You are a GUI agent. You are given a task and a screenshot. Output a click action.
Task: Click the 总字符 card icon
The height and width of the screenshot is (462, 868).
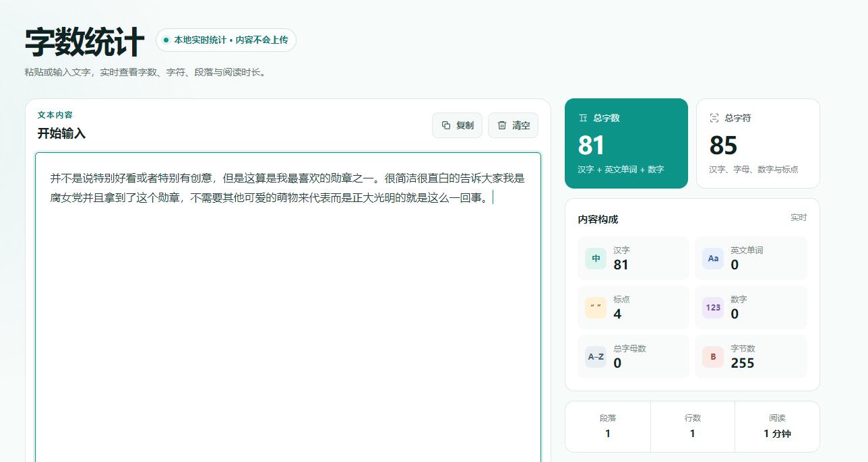click(x=714, y=118)
